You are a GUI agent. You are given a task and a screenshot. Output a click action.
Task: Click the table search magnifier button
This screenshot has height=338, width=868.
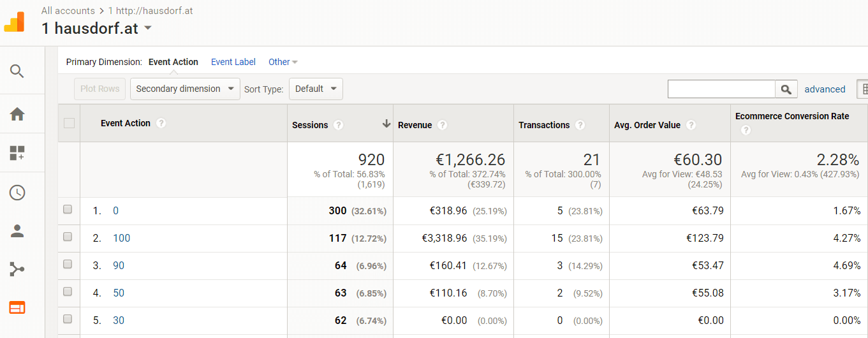tap(786, 89)
